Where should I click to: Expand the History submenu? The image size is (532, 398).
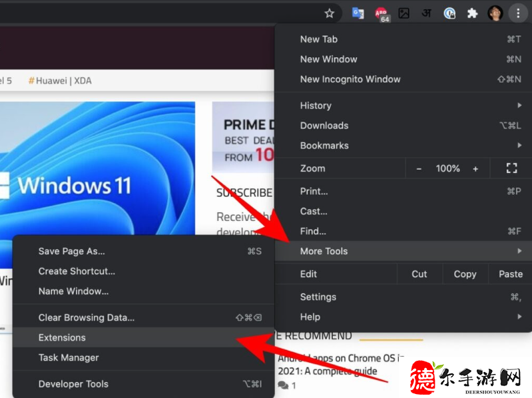pyautogui.click(x=403, y=105)
